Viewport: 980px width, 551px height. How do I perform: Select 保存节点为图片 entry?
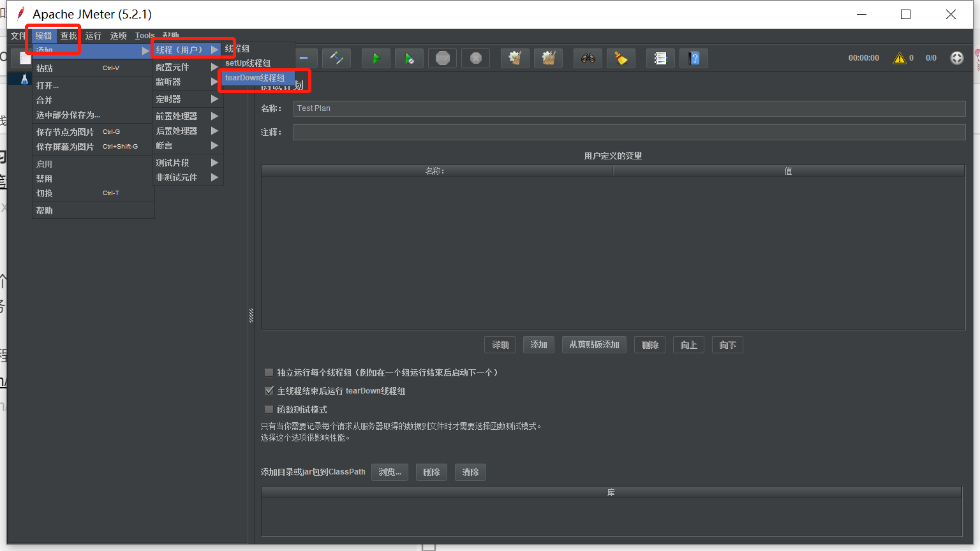coord(93,132)
